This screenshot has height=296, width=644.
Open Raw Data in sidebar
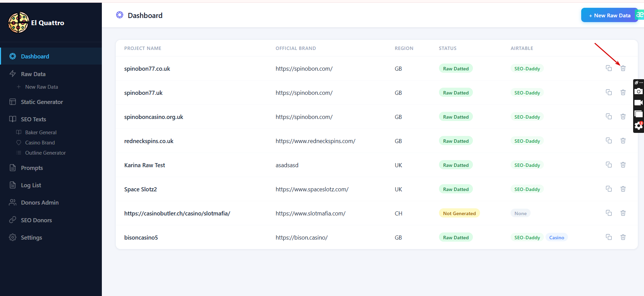point(33,74)
